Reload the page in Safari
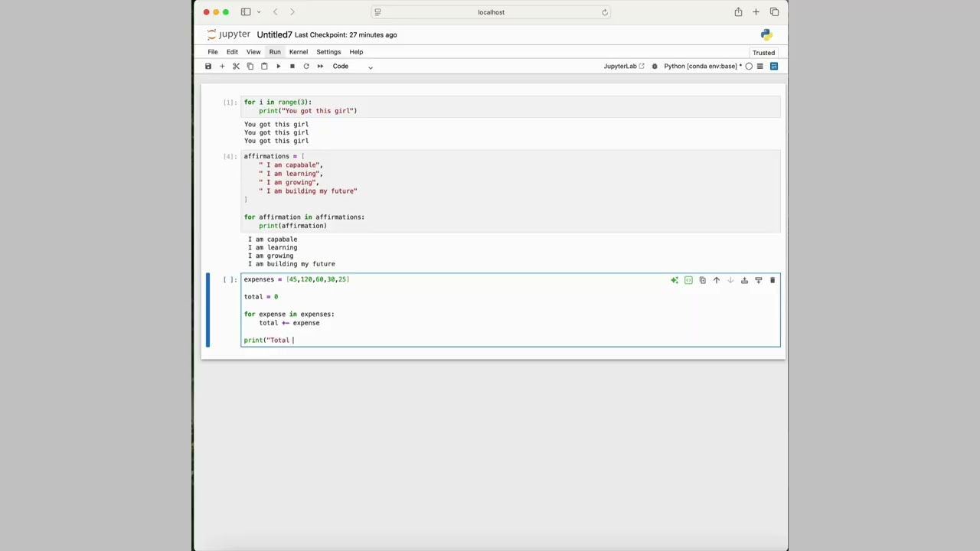The image size is (980, 551). click(604, 12)
